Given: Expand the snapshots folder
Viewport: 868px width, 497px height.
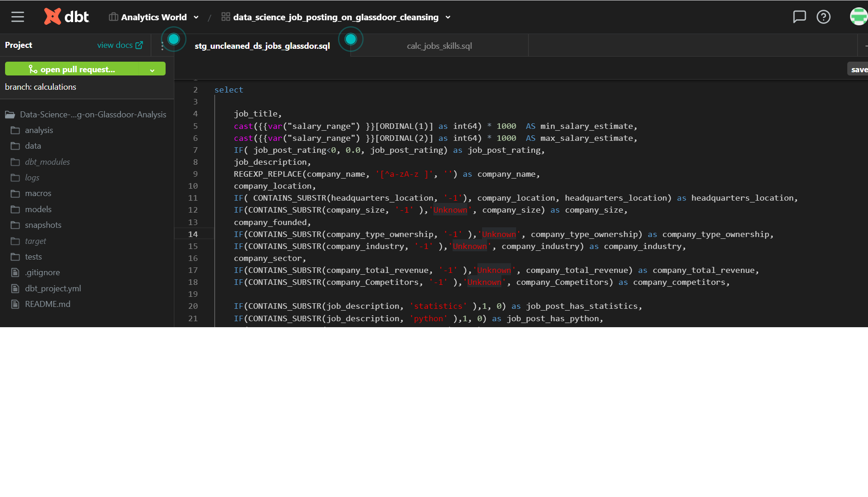Looking at the screenshot, I should (15, 225).
